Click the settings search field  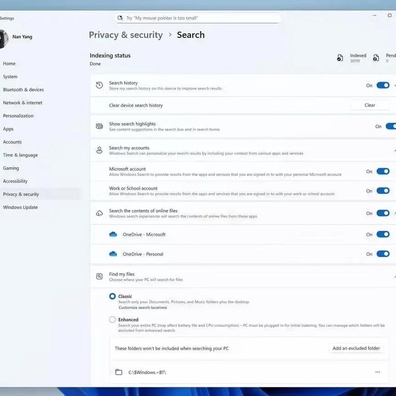(198, 18)
